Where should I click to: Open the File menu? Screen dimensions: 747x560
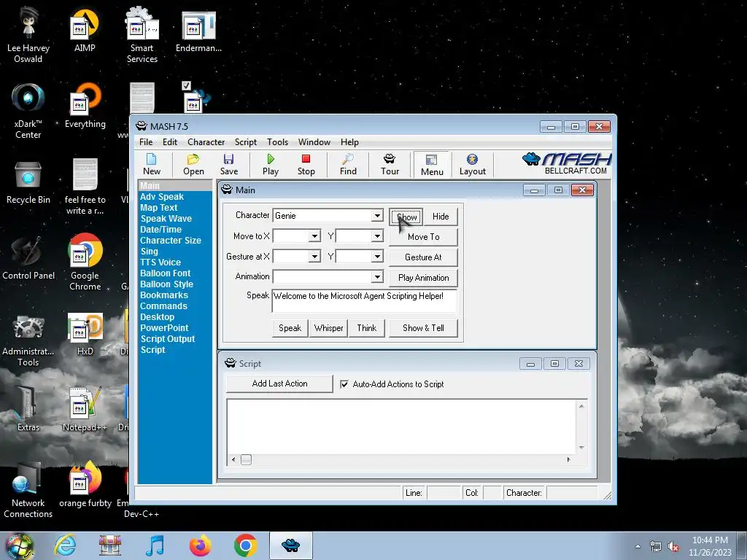(146, 142)
